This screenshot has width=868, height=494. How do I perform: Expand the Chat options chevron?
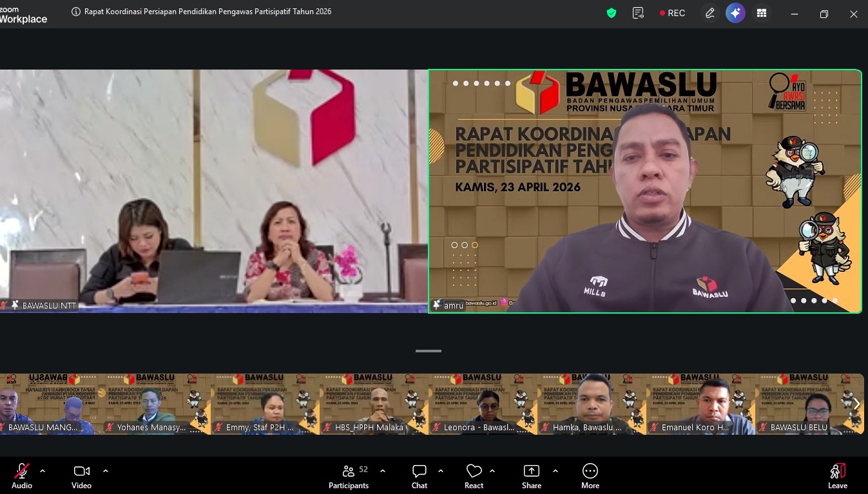click(x=441, y=471)
